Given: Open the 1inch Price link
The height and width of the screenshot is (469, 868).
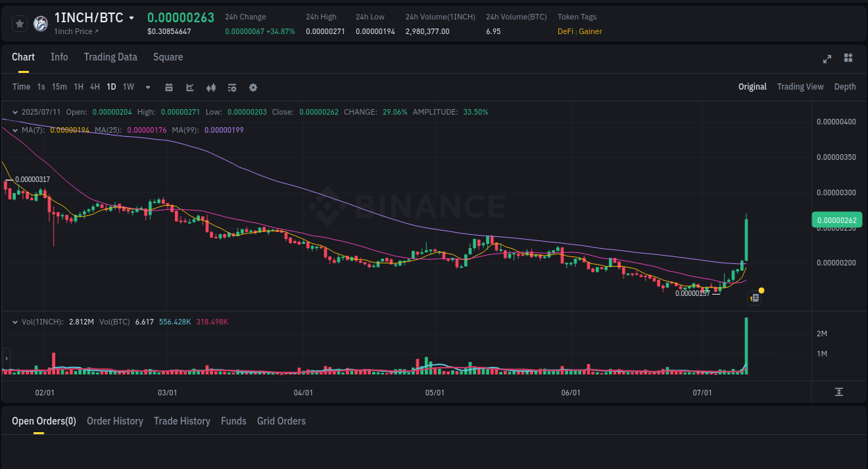Looking at the screenshot, I should point(75,31).
